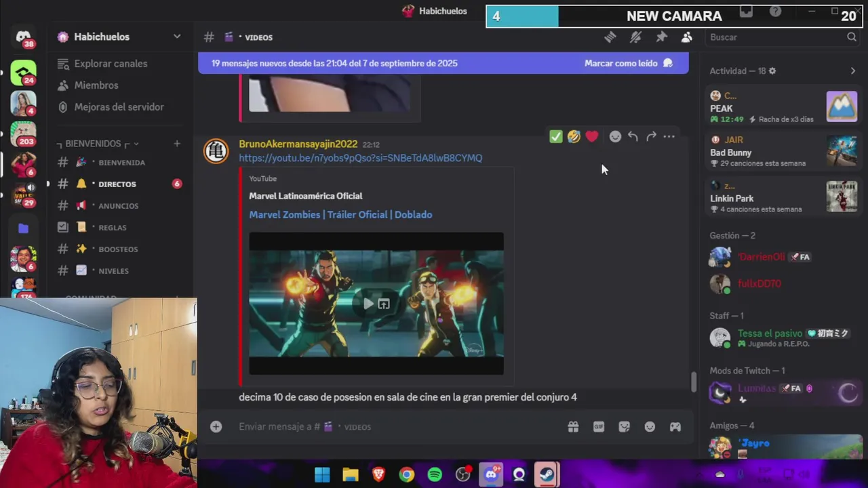This screenshot has width=868, height=488.
Task: Open Jayro member profile
Action: [x=783, y=447]
